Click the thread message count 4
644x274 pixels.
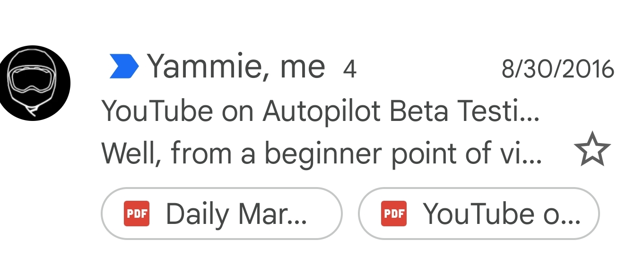(349, 69)
